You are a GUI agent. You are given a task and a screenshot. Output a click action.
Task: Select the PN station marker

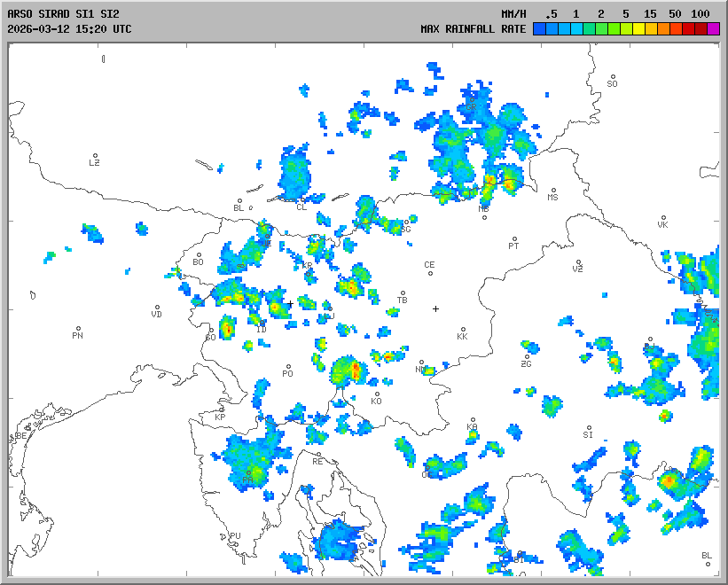pyautogui.click(x=78, y=329)
